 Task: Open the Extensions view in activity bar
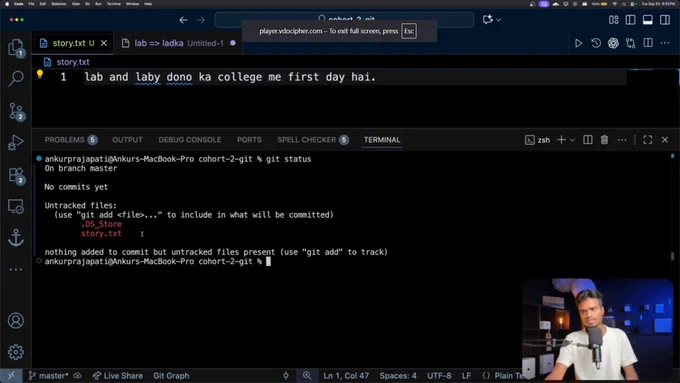[x=16, y=175]
